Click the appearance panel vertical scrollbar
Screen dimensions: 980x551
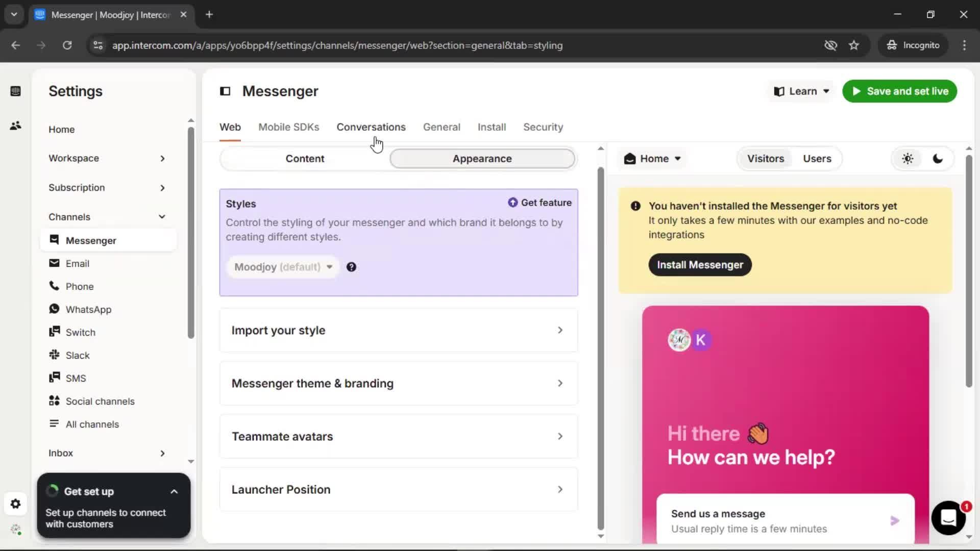click(x=601, y=348)
